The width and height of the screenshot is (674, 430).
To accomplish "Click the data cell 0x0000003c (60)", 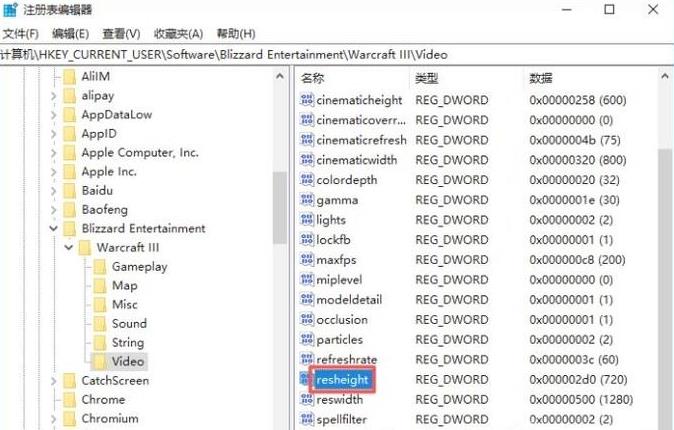I will pos(574,359).
